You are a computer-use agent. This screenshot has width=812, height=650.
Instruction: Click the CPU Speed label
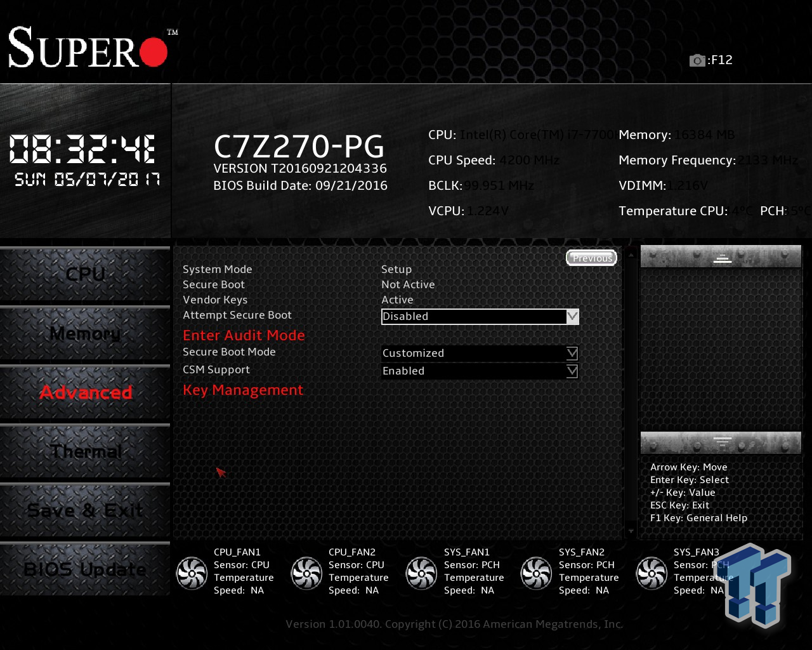462,161
